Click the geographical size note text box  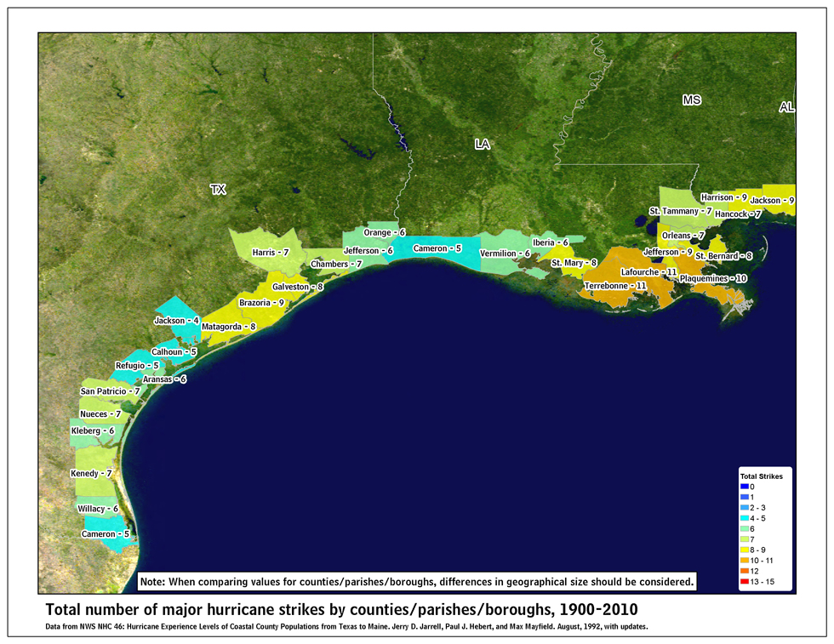click(x=418, y=582)
